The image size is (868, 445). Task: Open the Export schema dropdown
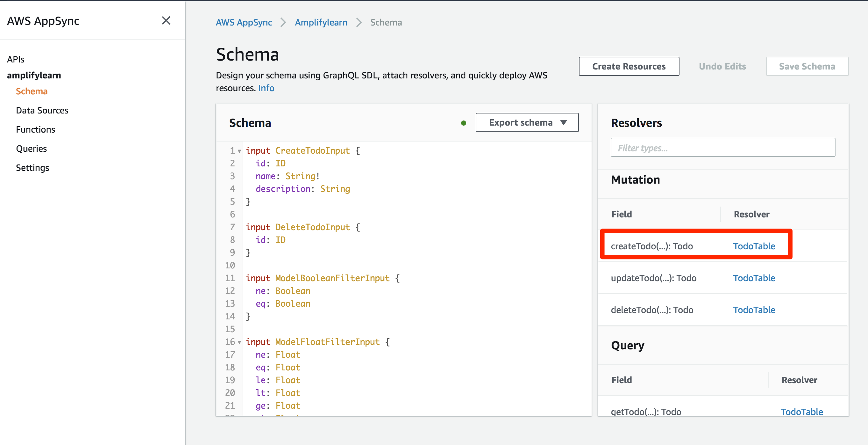pos(527,122)
